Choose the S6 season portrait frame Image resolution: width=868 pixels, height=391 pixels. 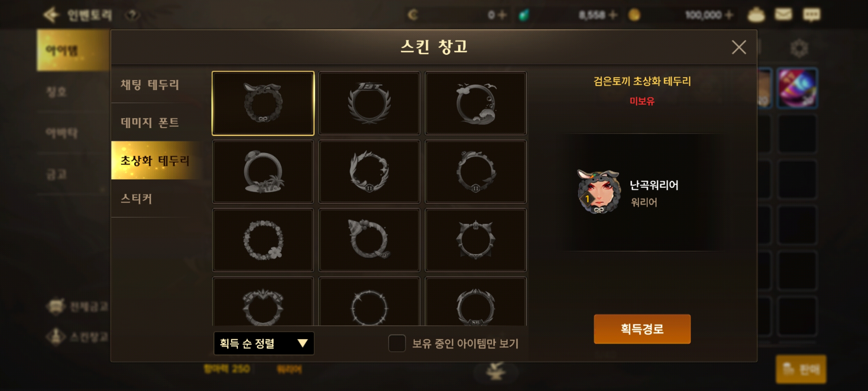(x=476, y=302)
